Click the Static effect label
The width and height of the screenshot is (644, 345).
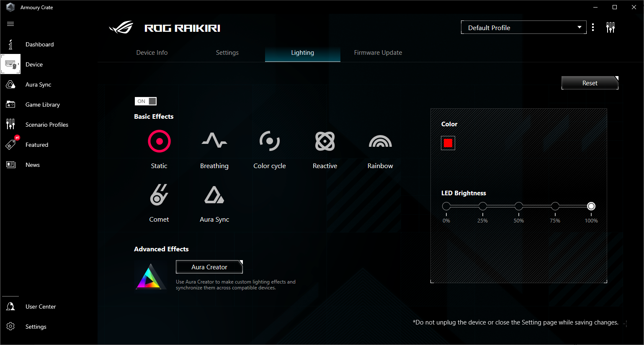point(159,166)
